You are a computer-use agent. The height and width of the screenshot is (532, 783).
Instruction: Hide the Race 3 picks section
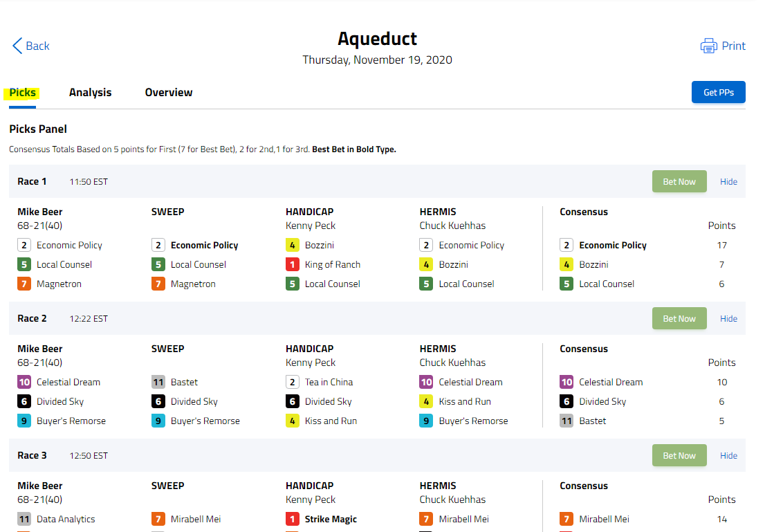click(728, 456)
